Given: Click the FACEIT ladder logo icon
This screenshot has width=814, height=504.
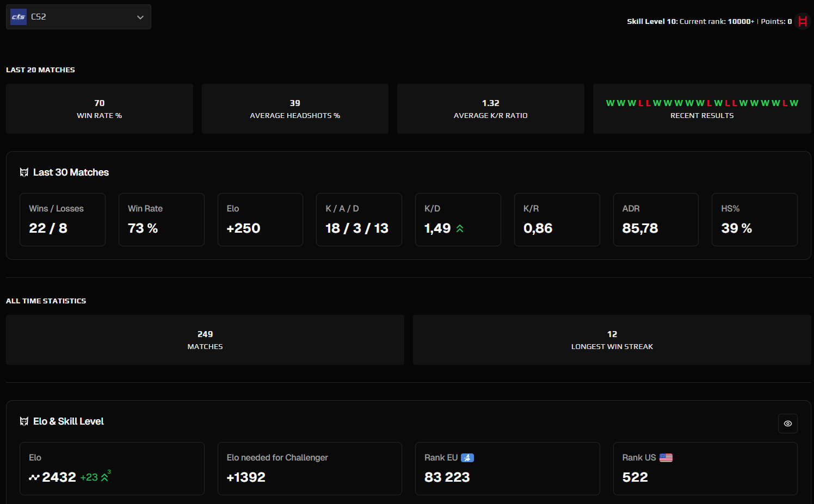Looking at the screenshot, I should coord(803,21).
